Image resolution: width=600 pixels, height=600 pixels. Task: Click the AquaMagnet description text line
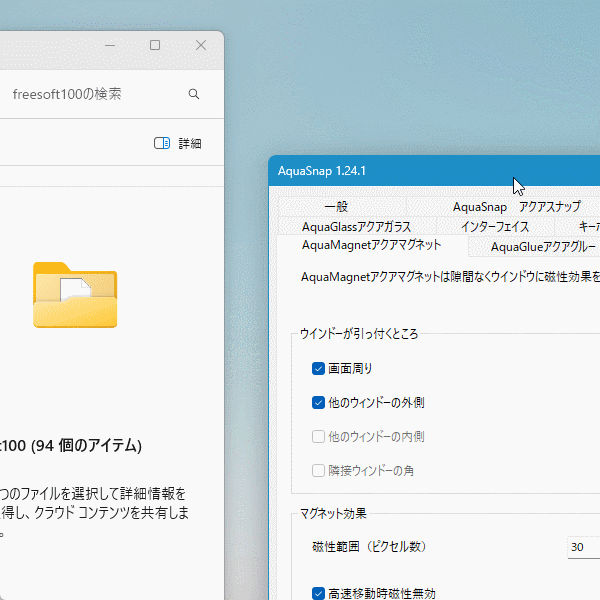coord(450,277)
